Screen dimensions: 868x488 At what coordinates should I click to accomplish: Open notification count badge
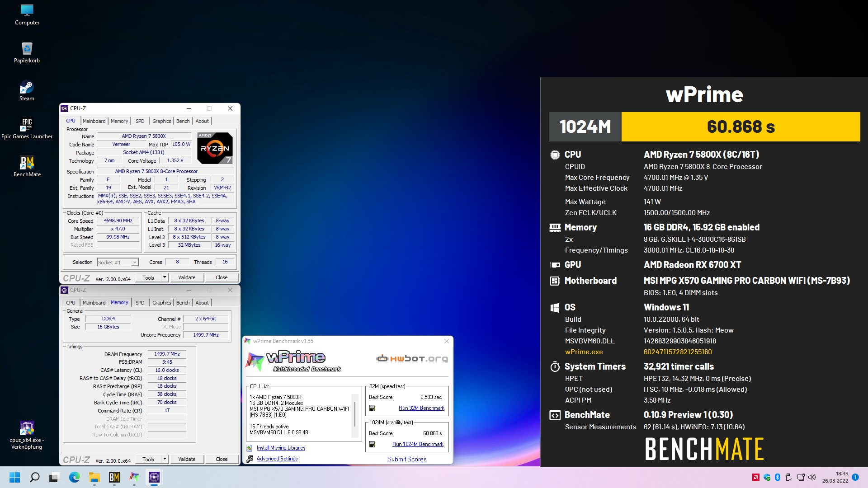point(855,477)
